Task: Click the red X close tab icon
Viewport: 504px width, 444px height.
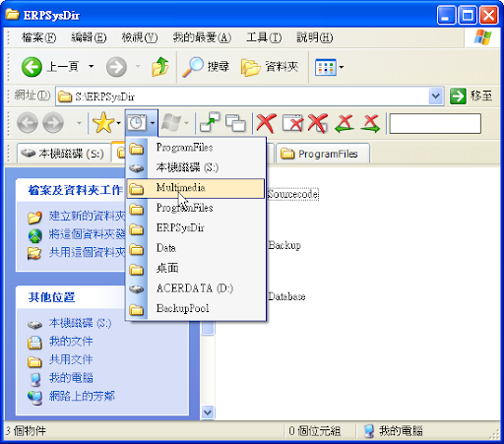Action: [266, 123]
